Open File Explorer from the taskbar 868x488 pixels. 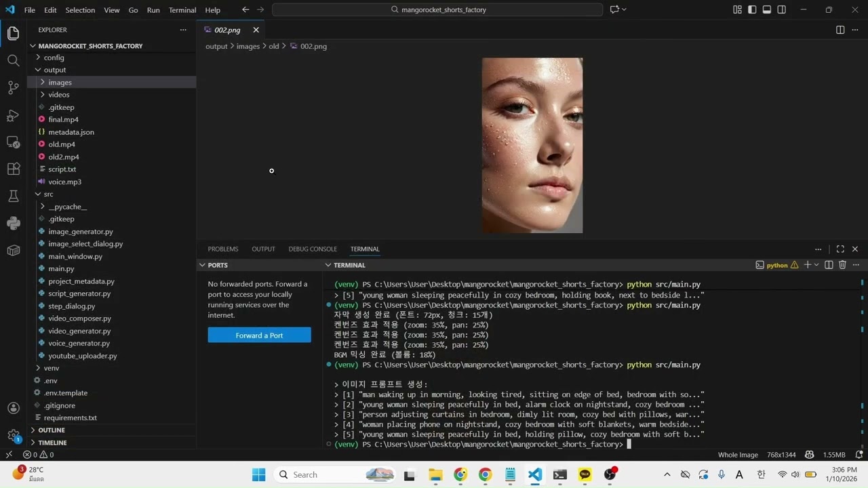click(x=435, y=474)
